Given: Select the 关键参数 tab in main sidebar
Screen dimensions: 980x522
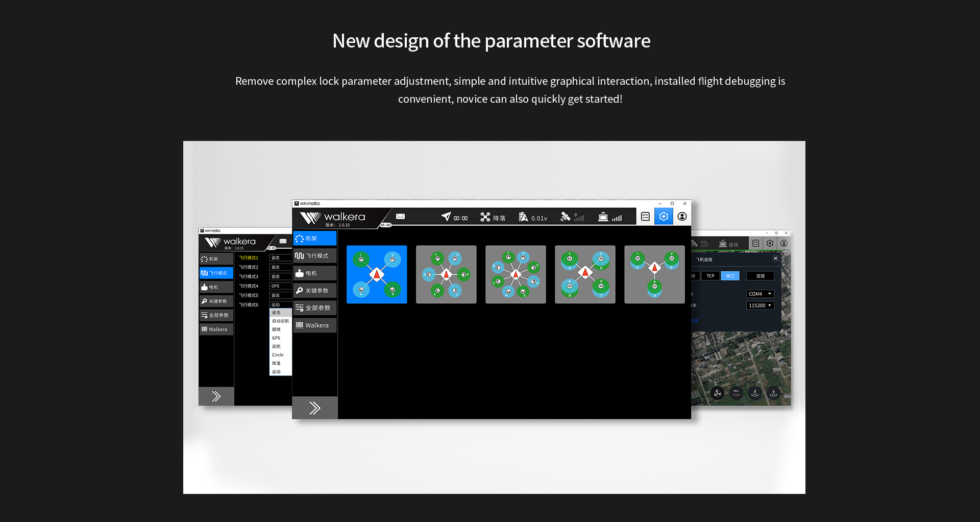Looking at the screenshot, I should tap(315, 291).
